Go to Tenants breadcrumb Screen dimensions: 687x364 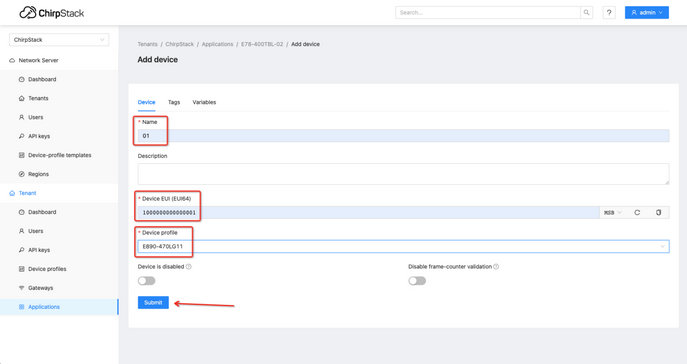coord(147,44)
